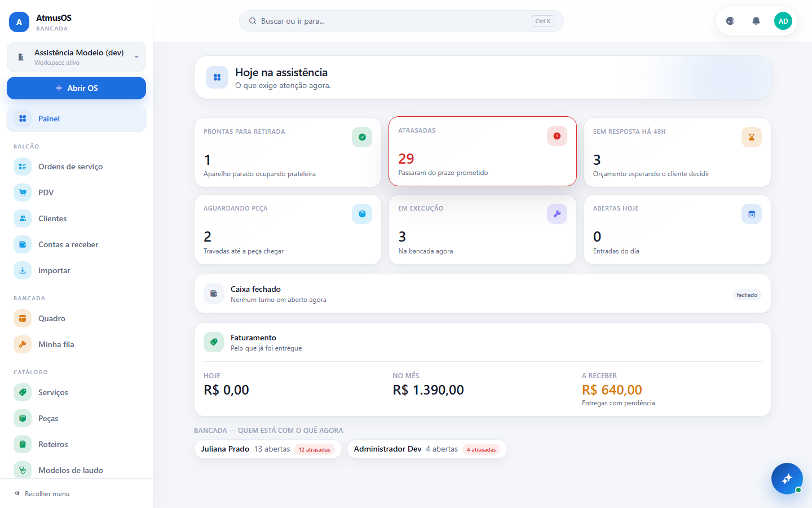This screenshot has height=508, width=812.
Task: Click the box icon on Aguardando peça card
Action: 362,214
